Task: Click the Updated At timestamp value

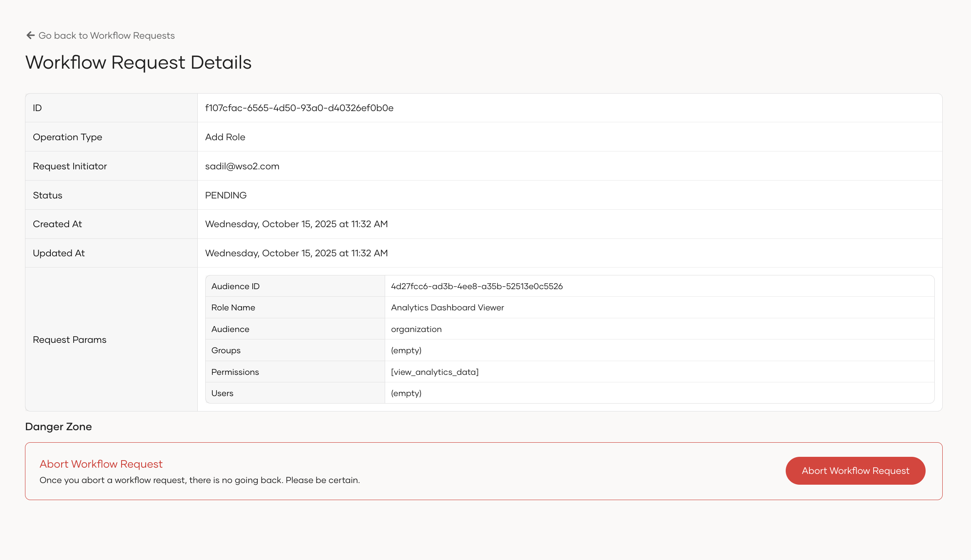Action: tap(296, 253)
